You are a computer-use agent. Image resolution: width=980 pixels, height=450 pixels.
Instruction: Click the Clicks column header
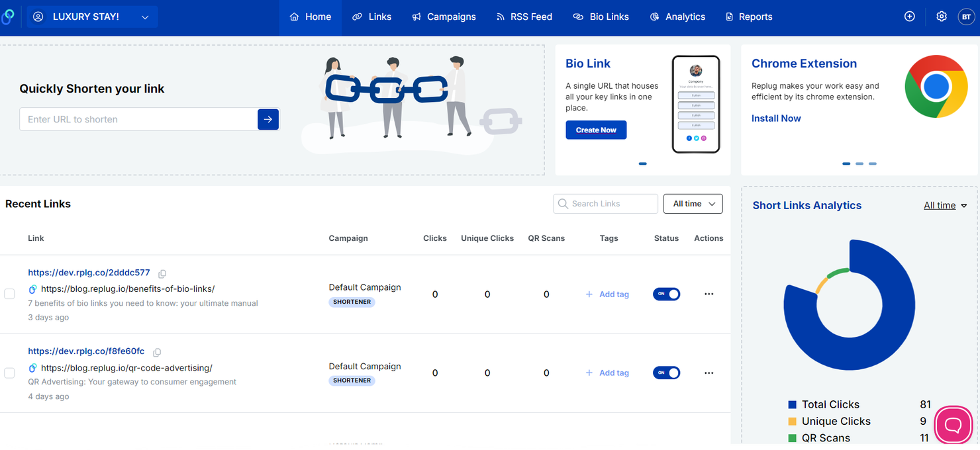435,238
